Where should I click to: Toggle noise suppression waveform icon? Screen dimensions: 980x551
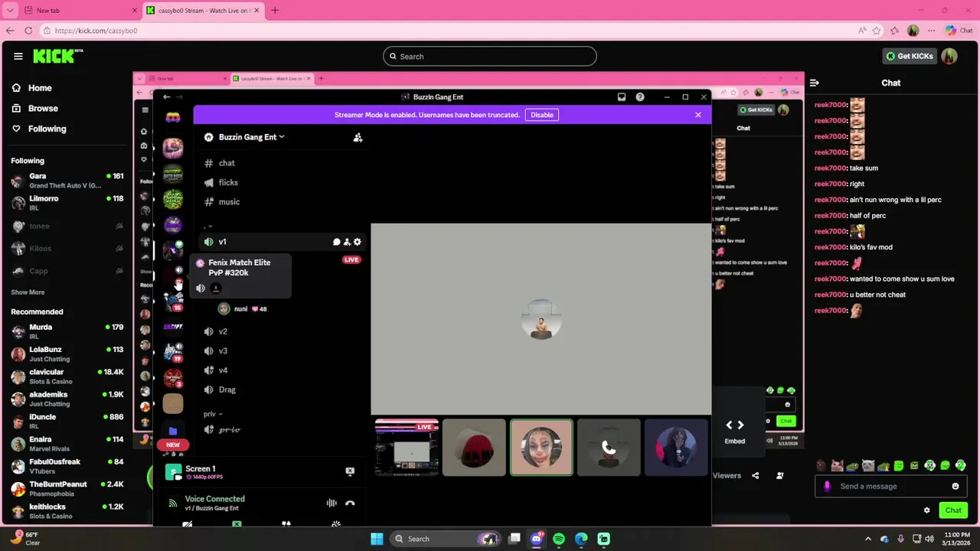click(332, 503)
